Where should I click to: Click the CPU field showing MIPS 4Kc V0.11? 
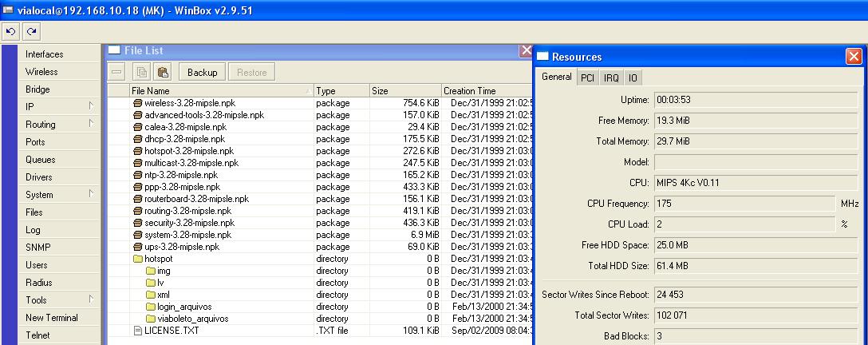tap(756, 183)
